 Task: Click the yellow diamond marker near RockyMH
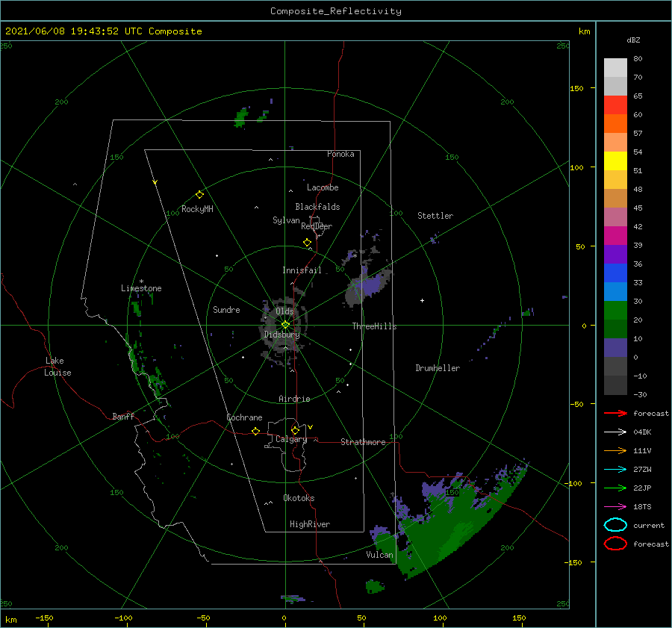click(199, 195)
